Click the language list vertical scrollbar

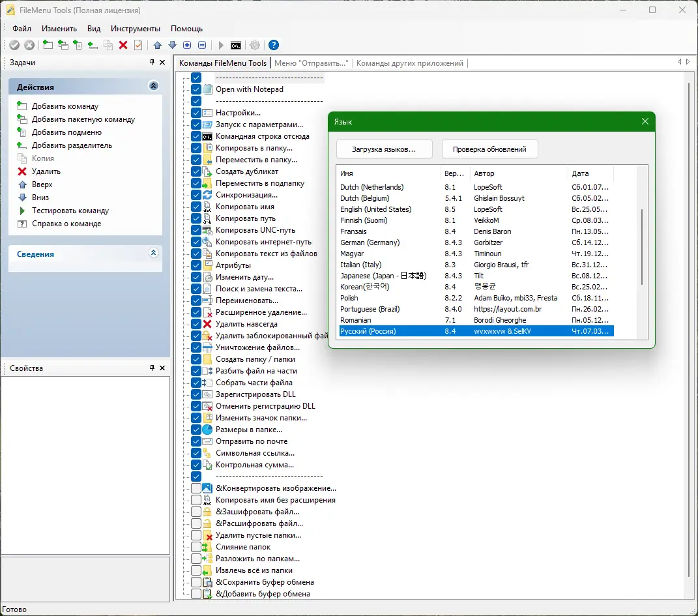point(642,248)
